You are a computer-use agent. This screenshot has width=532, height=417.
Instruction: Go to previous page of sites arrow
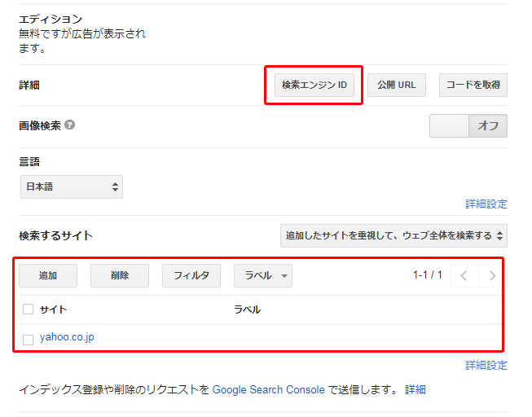point(464,275)
